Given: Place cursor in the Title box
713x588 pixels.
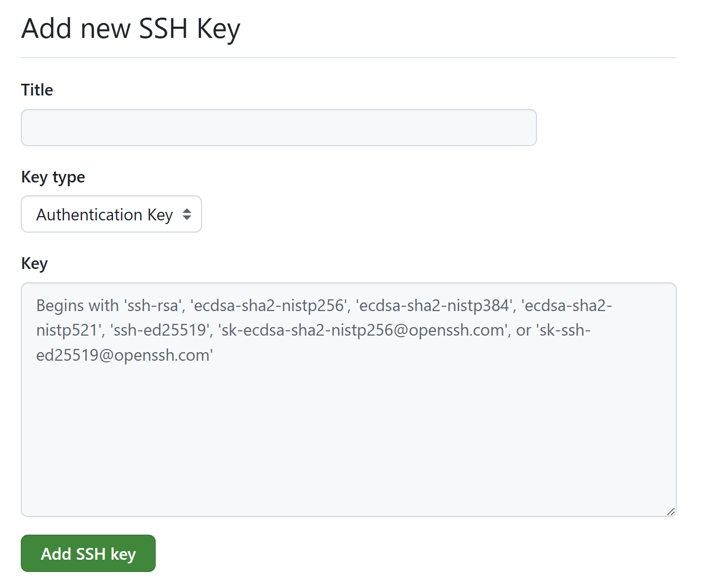Looking at the screenshot, I should (278, 128).
